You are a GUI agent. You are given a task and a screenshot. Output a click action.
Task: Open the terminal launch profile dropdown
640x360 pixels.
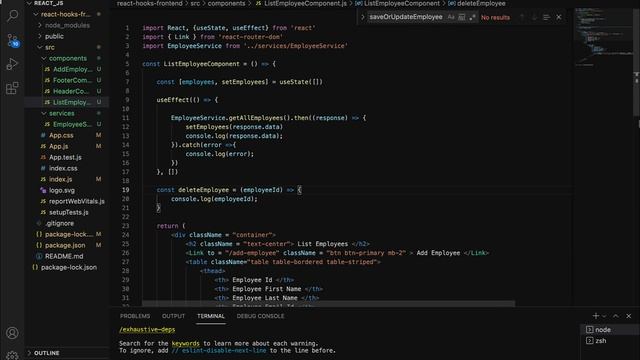(604, 316)
